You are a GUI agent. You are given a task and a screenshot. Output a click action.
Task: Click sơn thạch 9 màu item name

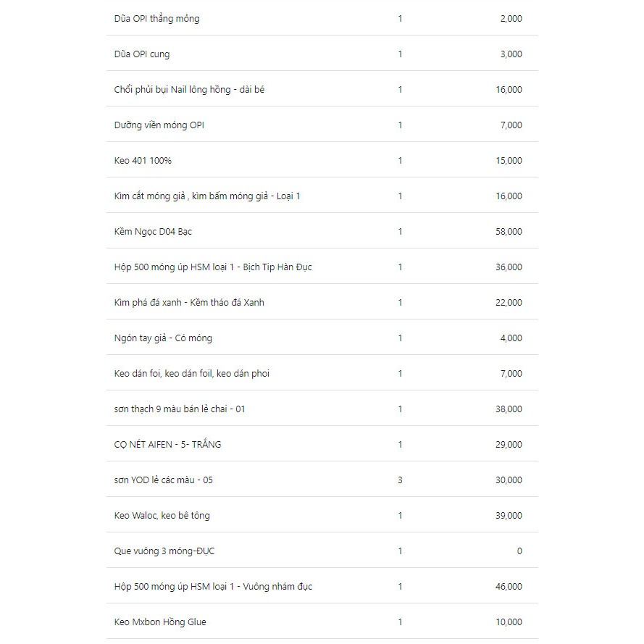click(180, 409)
